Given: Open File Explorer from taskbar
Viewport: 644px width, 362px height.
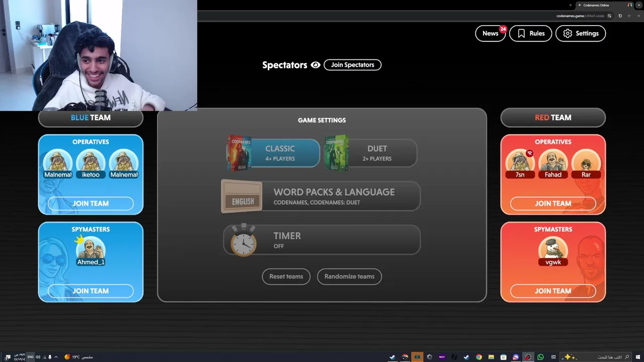Looking at the screenshot, I should click(x=491, y=357).
